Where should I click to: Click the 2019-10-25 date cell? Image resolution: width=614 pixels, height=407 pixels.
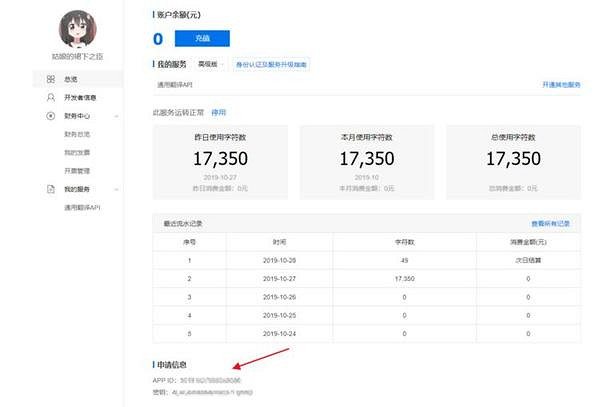[x=279, y=315]
